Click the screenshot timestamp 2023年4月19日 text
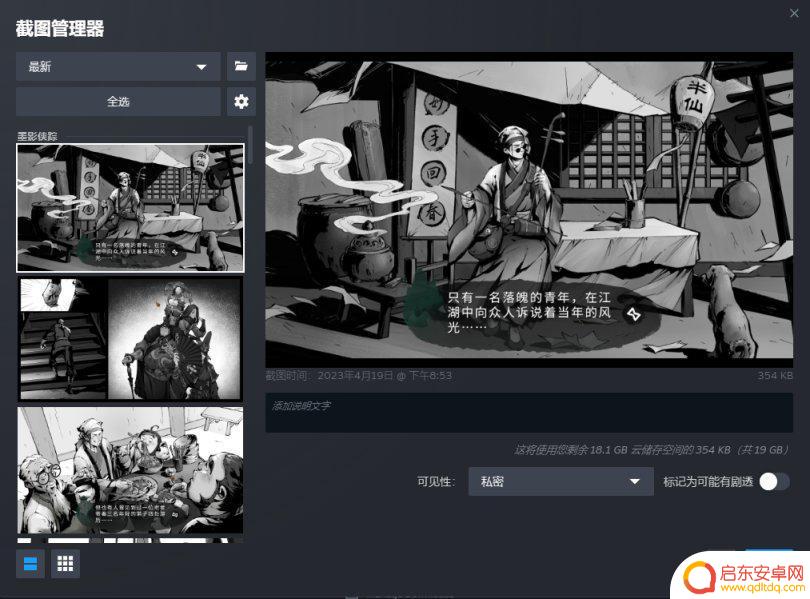Image resolution: width=810 pixels, height=599 pixels. (x=359, y=375)
